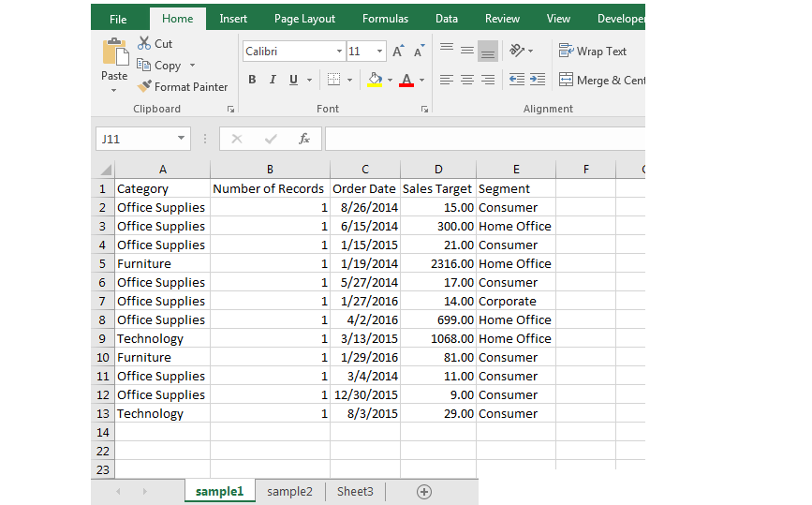Image resolution: width=812 pixels, height=505 pixels.
Task: Select cell containing 2316.00 sales target
Action: click(x=438, y=263)
